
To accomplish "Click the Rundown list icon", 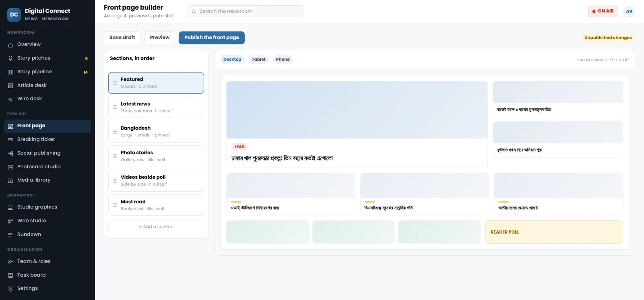I will pyautogui.click(x=10, y=235).
